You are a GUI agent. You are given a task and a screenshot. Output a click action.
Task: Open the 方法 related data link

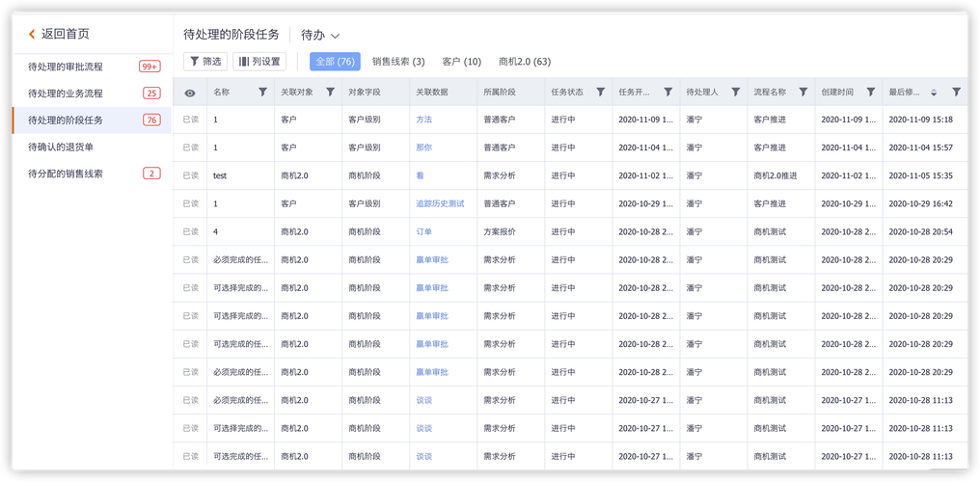click(423, 120)
